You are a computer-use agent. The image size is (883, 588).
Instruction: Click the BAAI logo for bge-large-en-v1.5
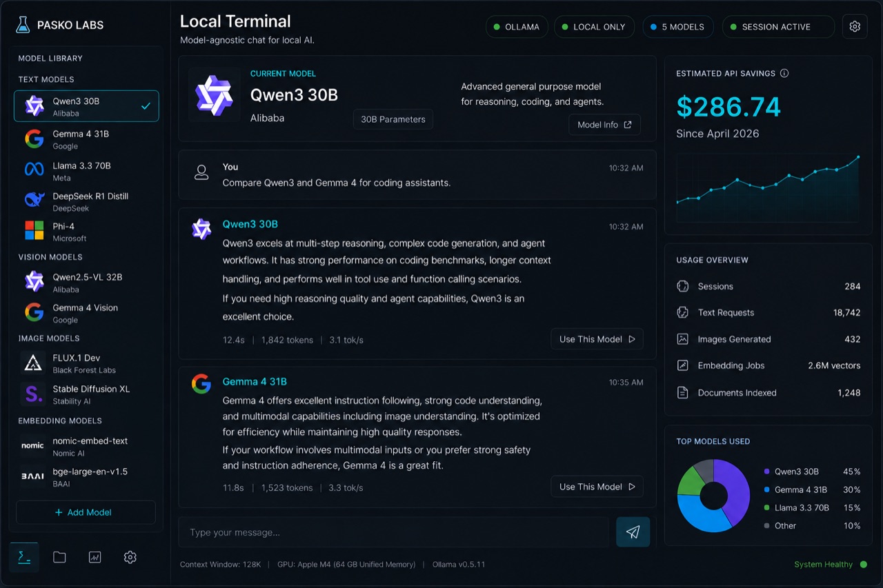(32, 476)
